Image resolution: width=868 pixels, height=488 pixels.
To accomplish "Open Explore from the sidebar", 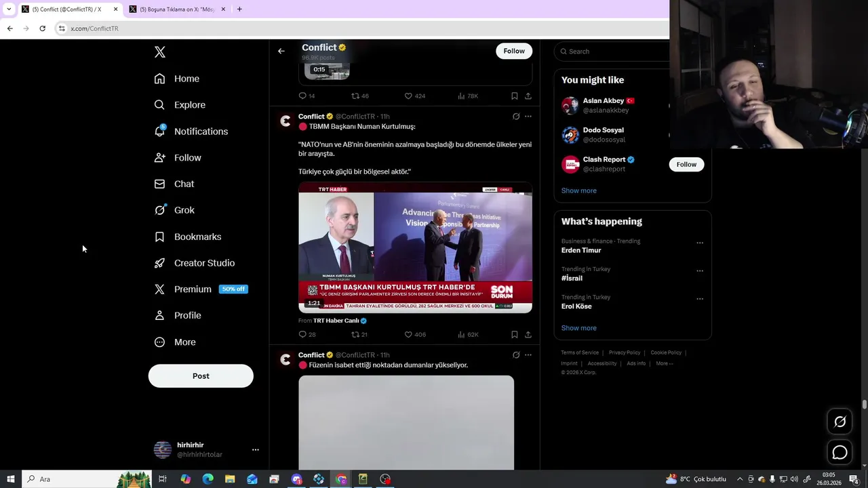I will click(x=180, y=105).
